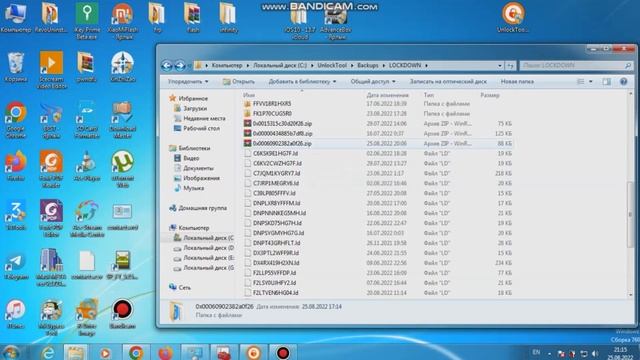The image size is (640, 360).
Task: Select file DX4RX419H2XN.ld
Action: pyautogui.click(x=276, y=263)
